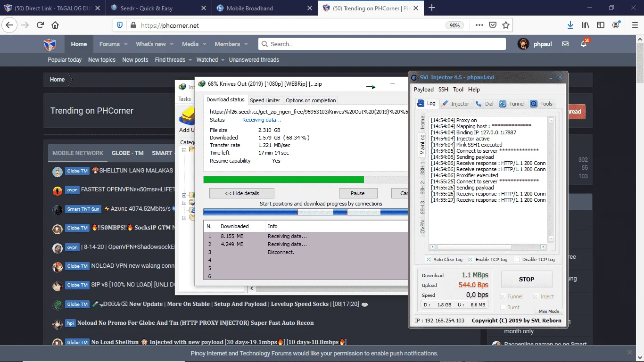Open the Popular today link
The image size is (644, 362).
click(65, 60)
